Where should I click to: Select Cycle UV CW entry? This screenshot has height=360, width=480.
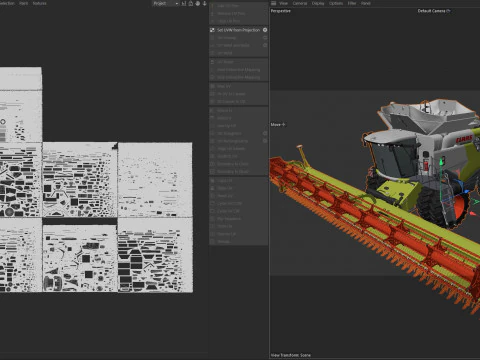pos(238,211)
